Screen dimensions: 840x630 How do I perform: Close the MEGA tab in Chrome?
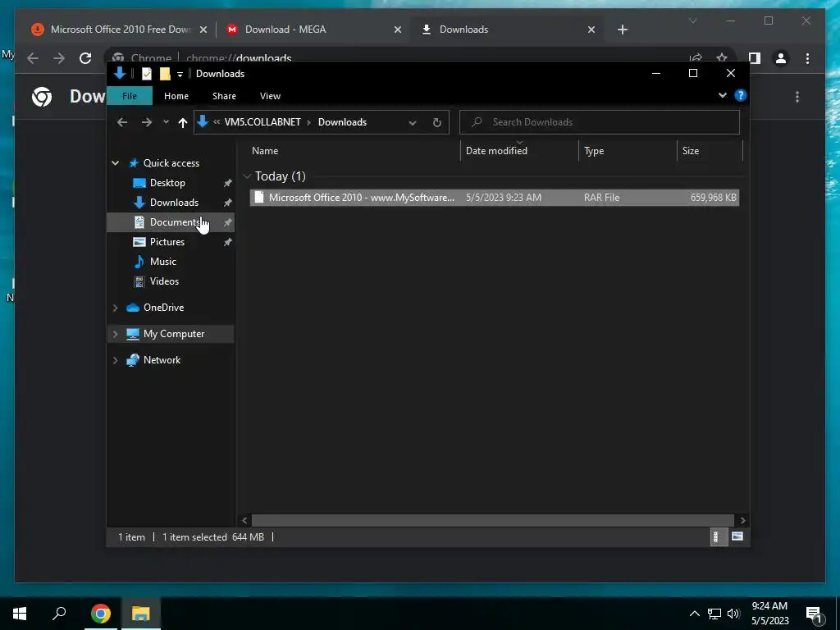point(398,30)
